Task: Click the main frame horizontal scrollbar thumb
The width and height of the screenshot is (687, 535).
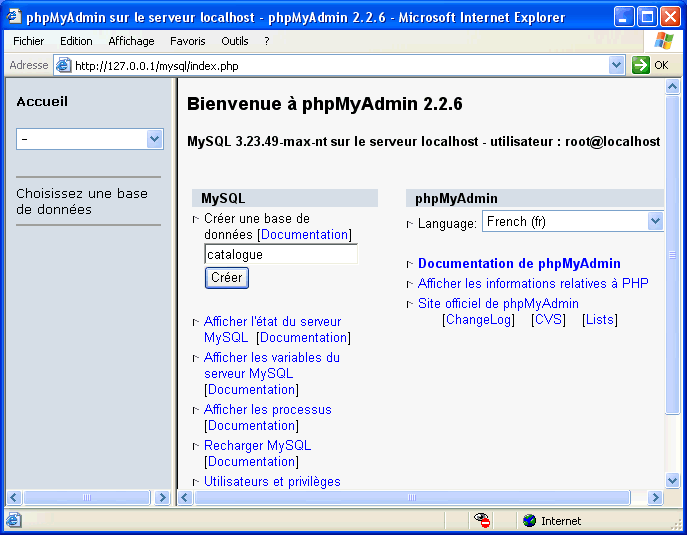Action: [412, 498]
